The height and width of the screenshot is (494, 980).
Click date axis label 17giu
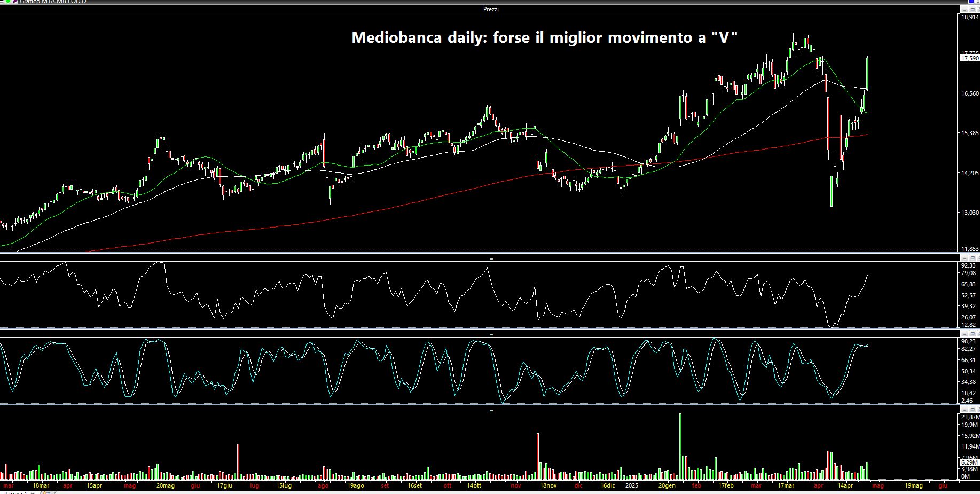[x=224, y=486]
